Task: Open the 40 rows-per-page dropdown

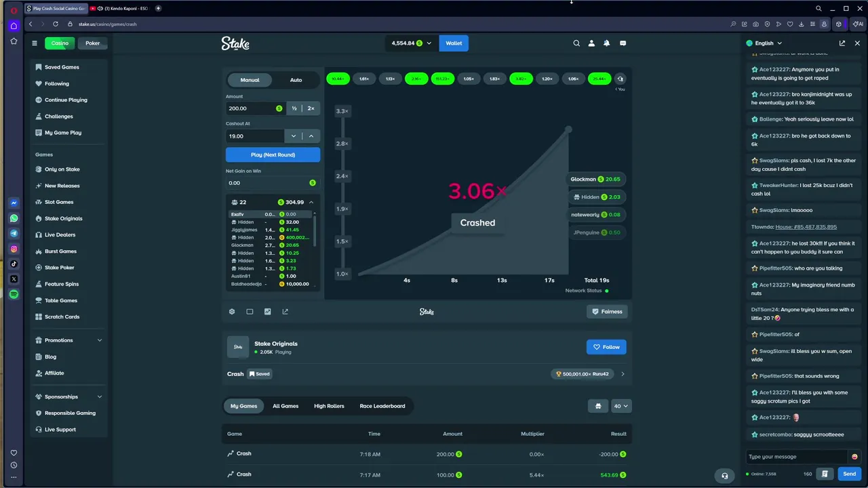Action: pyautogui.click(x=620, y=406)
